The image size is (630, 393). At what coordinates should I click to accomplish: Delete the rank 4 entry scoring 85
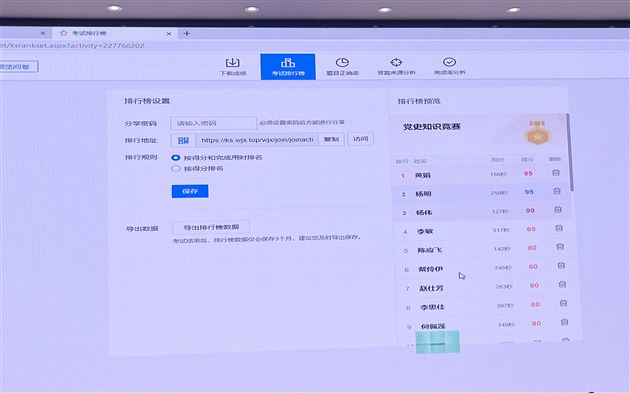click(x=559, y=228)
